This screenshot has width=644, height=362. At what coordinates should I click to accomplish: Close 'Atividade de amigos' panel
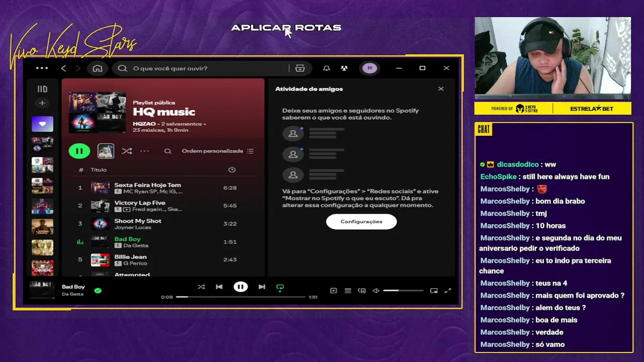point(441,89)
